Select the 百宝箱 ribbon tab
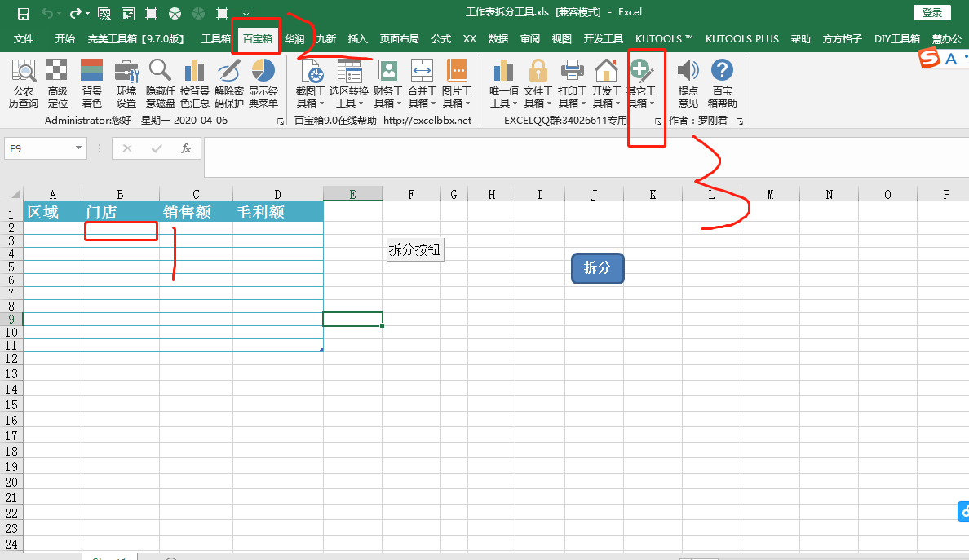This screenshot has width=969, height=560. pos(257,39)
